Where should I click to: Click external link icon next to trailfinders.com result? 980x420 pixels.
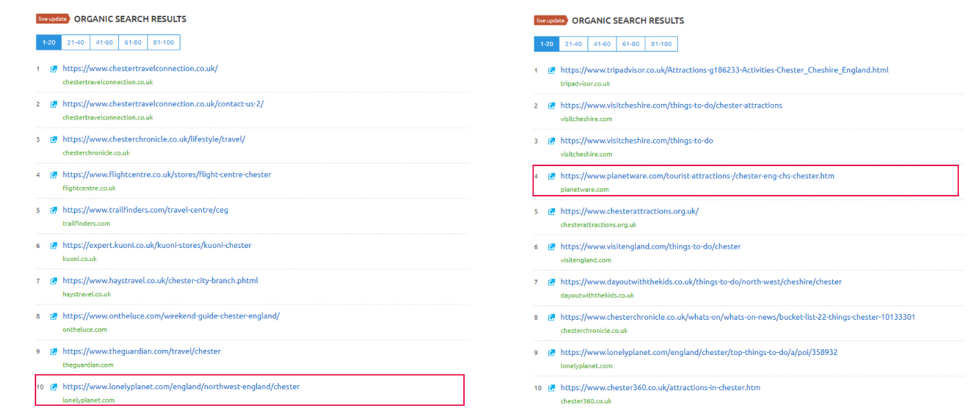tap(53, 210)
